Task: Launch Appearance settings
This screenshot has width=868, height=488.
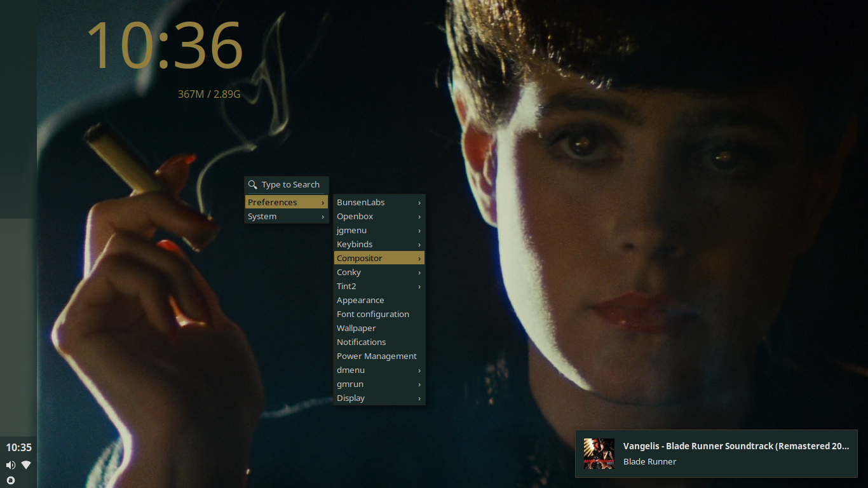Action: point(379,300)
